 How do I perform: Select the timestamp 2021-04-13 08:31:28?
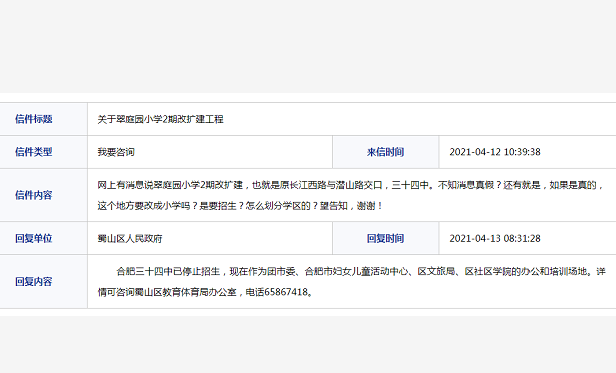click(x=495, y=239)
